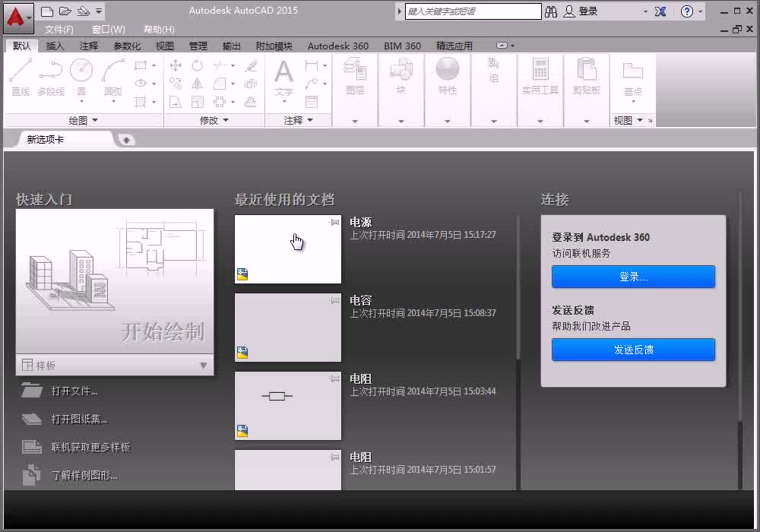Open the Block (块) panel
The width and height of the screenshot is (760, 532).
tap(401, 76)
